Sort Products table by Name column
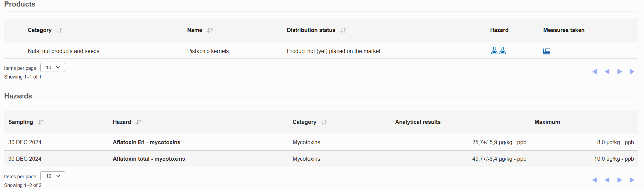The width and height of the screenshot is (644, 190). point(210,30)
